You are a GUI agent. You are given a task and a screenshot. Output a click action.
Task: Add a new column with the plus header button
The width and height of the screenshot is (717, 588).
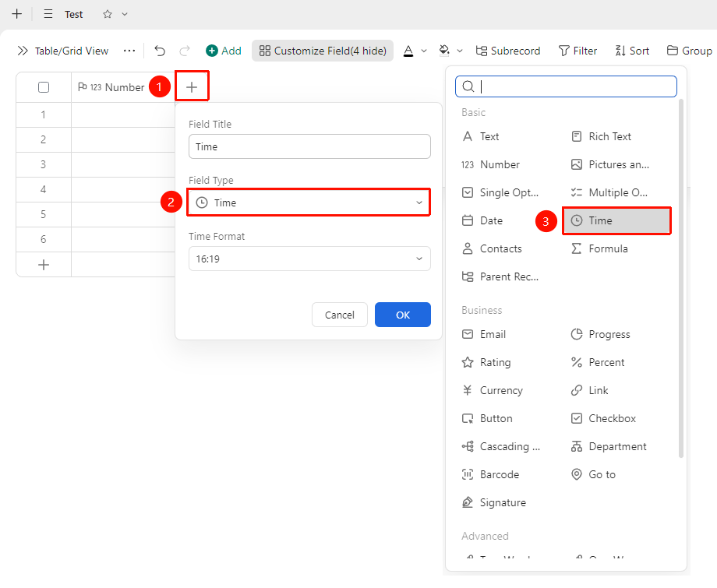tap(192, 86)
